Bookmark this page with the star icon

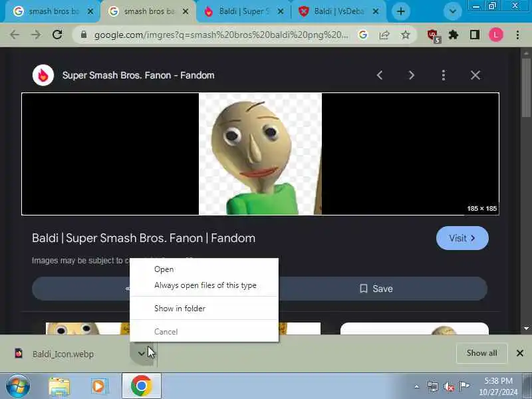click(x=406, y=35)
